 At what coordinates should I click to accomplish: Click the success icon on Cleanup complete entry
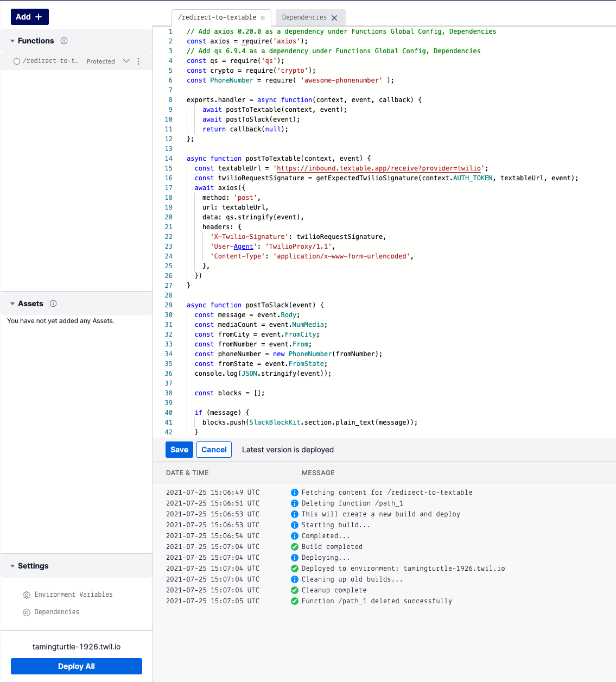point(295,590)
